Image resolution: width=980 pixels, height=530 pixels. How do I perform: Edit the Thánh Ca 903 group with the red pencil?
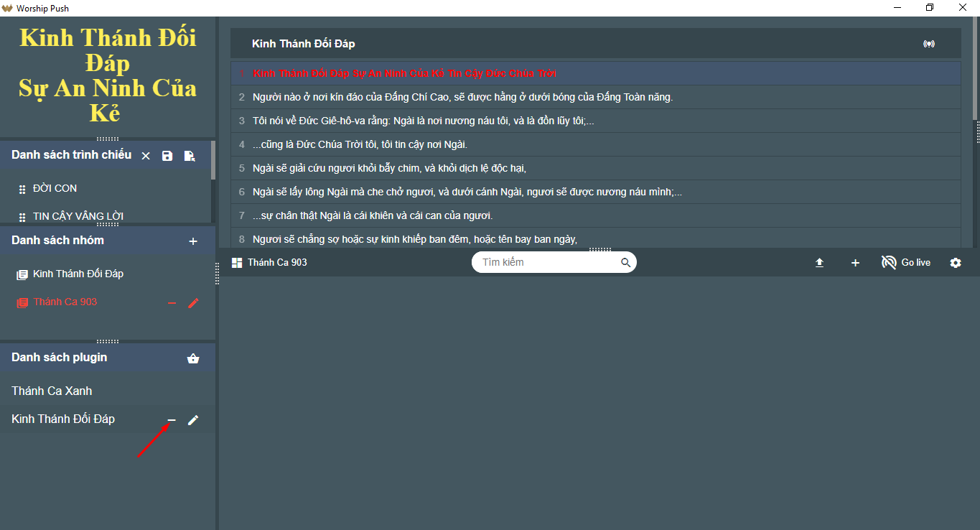[193, 303]
